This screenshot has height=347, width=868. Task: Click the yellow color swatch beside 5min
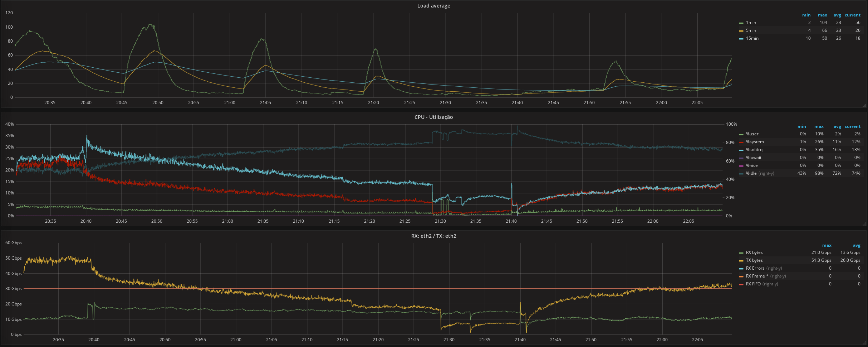[x=741, y=31]
